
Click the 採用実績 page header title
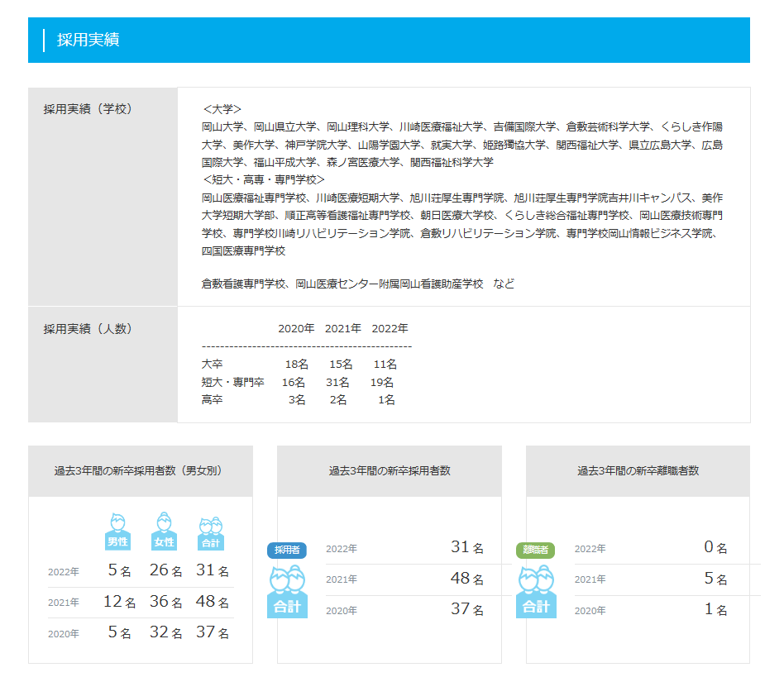pyautogui.click(x=88, y=40)
